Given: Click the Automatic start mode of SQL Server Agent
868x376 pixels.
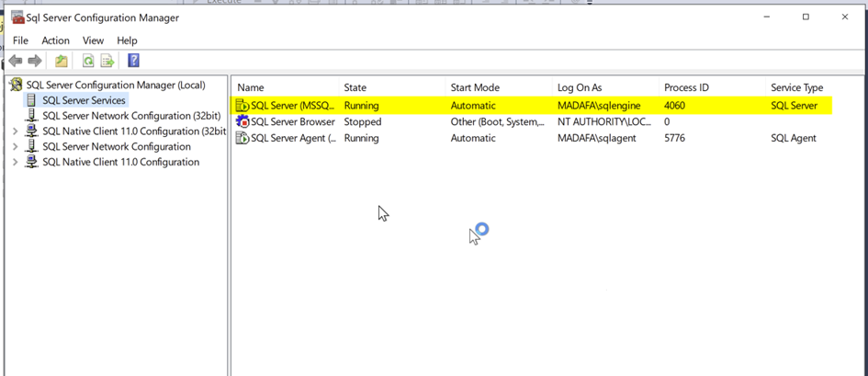Looking at the screenshot, I should (473, 139).
